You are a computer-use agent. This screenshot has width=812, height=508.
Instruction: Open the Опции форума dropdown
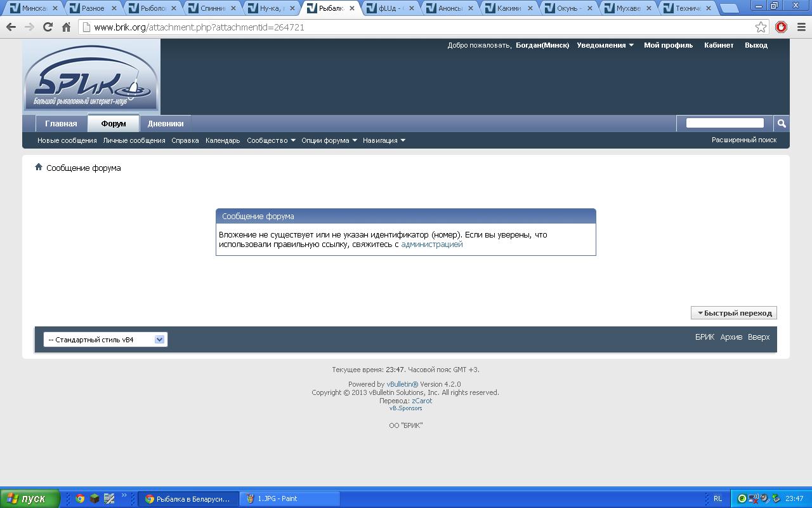(329, 140)
